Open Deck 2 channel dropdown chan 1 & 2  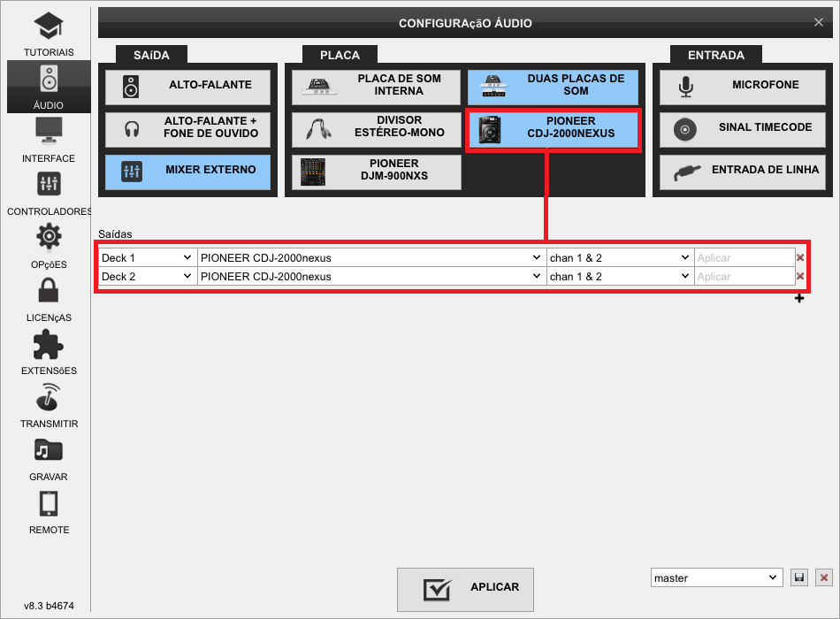click(621, 277)
